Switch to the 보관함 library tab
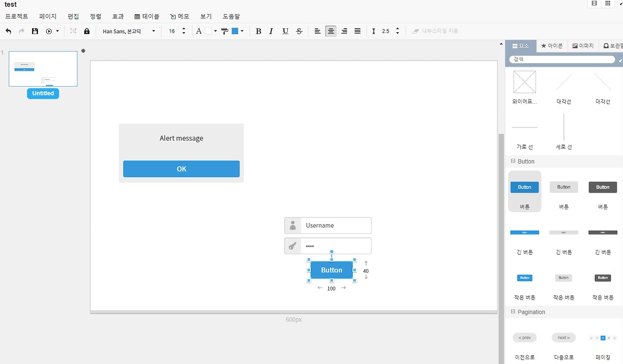 click(612, 46)
